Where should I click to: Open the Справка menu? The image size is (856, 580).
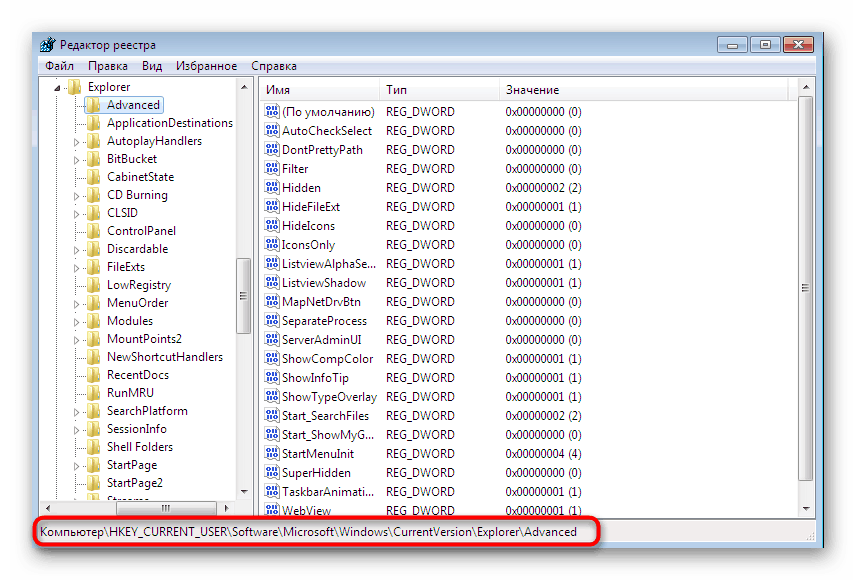(274, 66)
